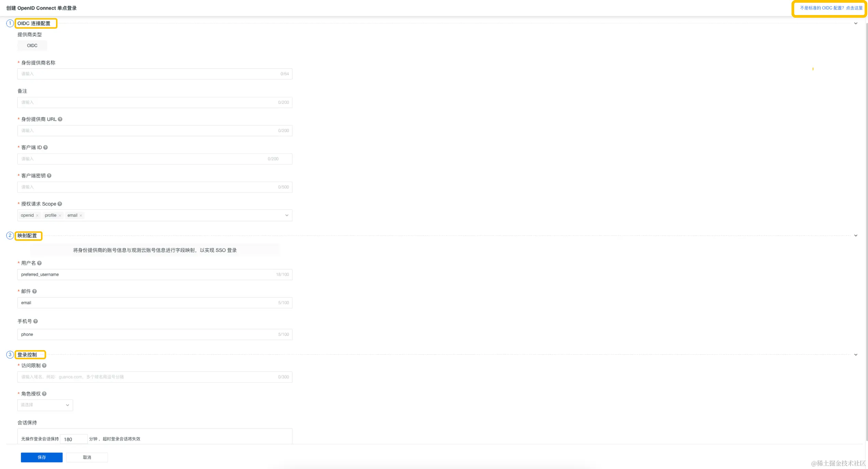Viewport: 868px width, 469px height.
Task: Open the 角色授权 select dropdown
Action: [x=45, y=405]
